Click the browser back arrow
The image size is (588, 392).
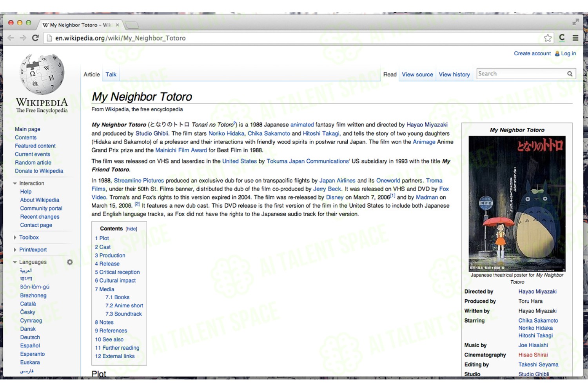pyautogui.click(x=11, y=38)
